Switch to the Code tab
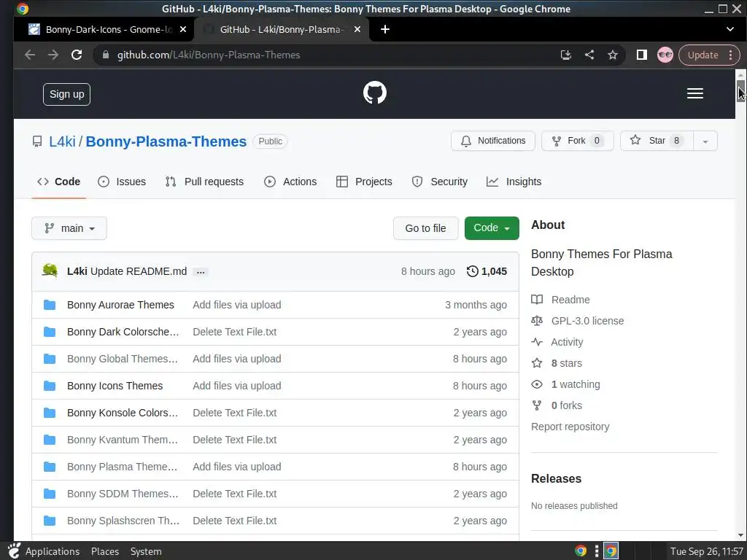This screenshot has height=560, width=747. tap(58, 182)
